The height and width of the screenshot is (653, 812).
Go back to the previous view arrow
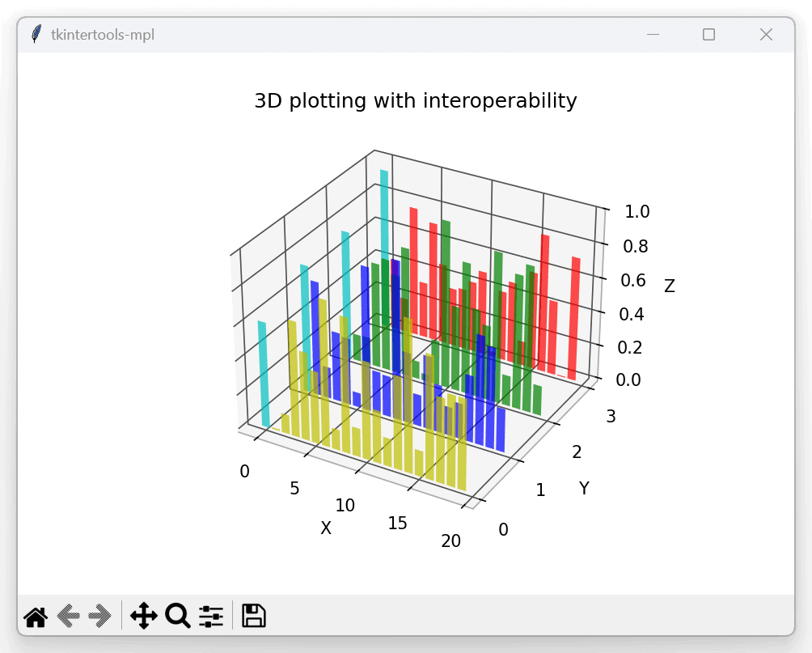(69, 617)
